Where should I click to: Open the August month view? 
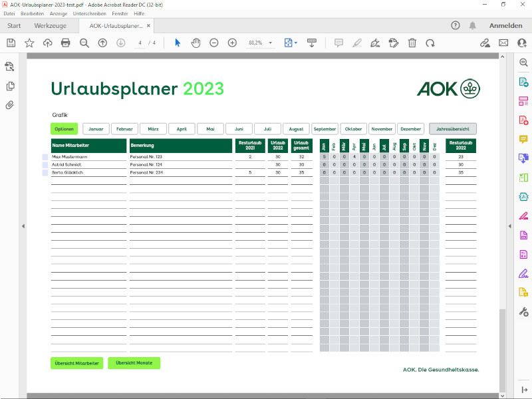(x=296, y=129)
